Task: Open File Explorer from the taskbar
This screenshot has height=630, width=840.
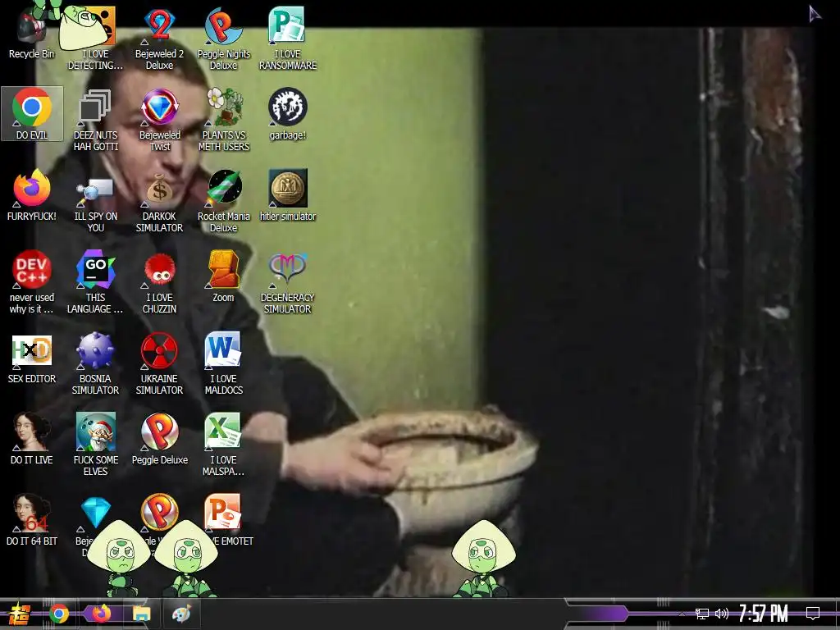Action: (142, 614)
